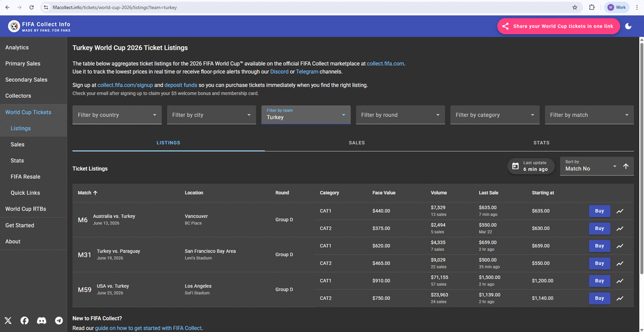Image resolution: width=644 pixels, height=332 pixels.
Task: Show price chart for Australia vs. Turkey CAT2
Action: click(620, 228)
